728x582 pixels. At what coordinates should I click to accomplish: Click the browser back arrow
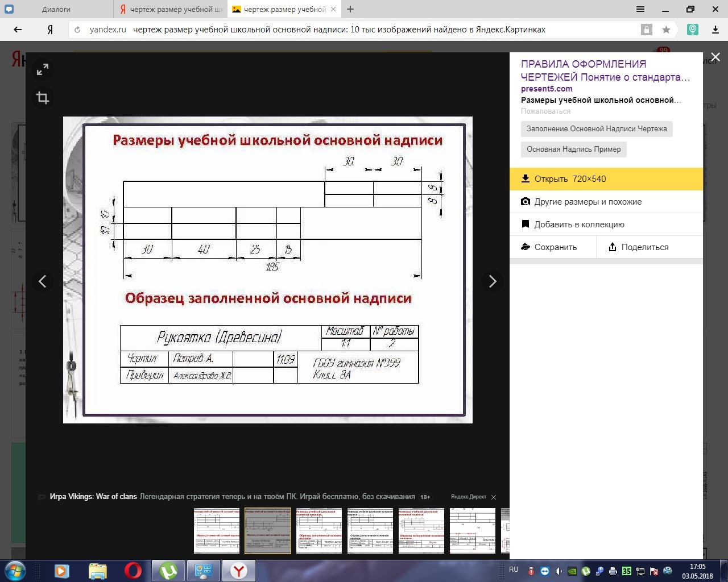click(18, 30)
